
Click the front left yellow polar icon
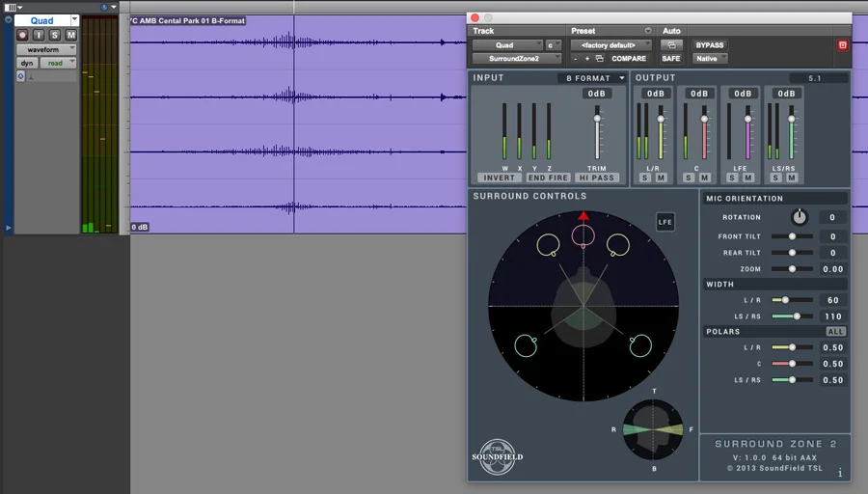point(548,245)
